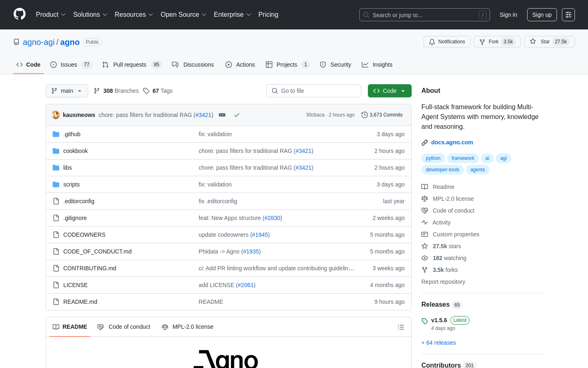Click the watching eye icon
This screenshot has height=368, width=588.
coord(425,258)
